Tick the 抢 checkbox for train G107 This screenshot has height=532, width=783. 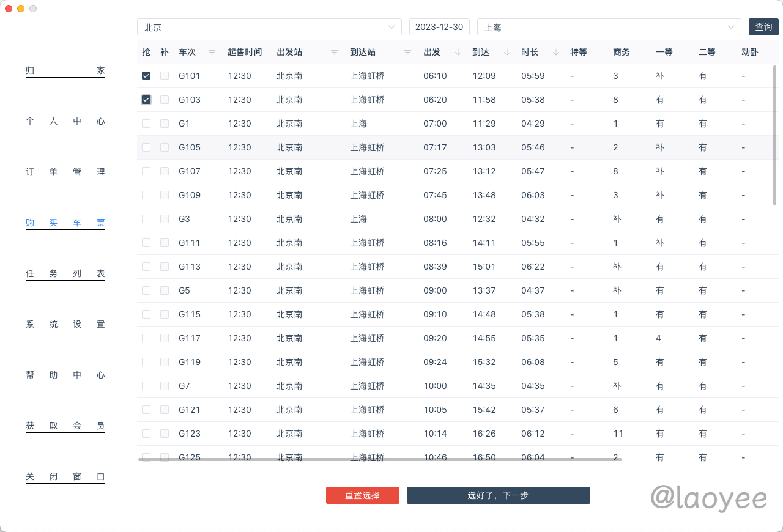coord(146,171)
